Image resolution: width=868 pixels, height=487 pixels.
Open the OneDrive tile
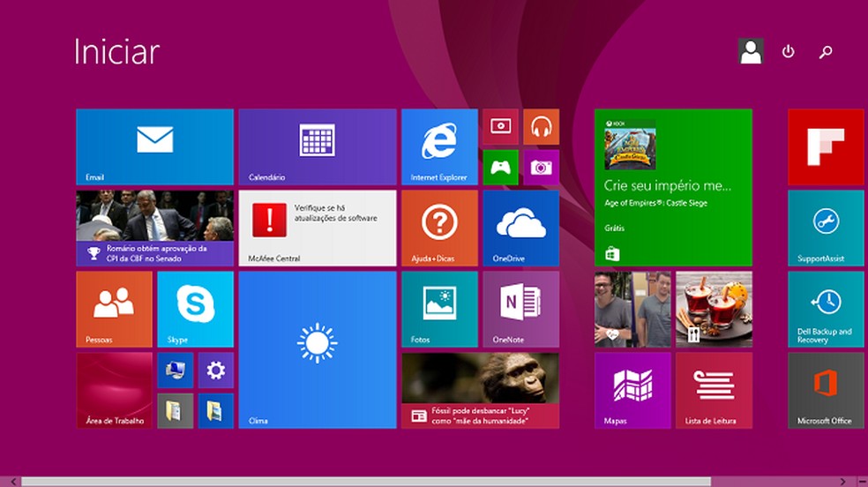[x=521, y=228]
